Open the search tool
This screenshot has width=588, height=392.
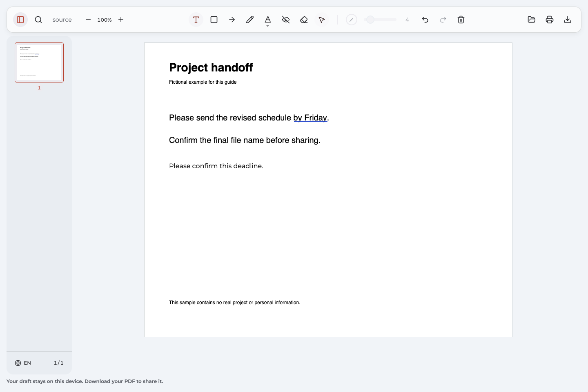(38, 20)
